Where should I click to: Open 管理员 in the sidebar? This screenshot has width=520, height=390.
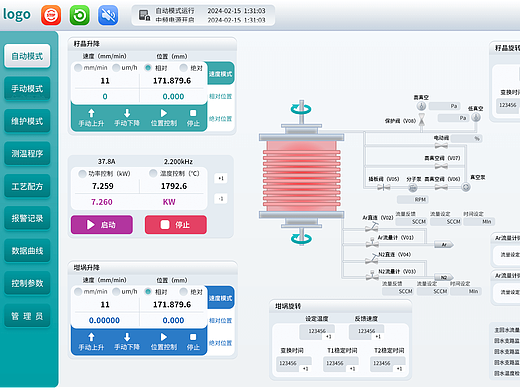click(27, 316)
